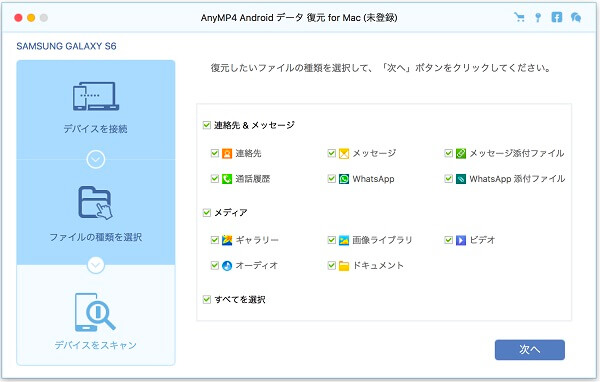
Task: Click the ギャラリー gallery icon
Action: 227,240
